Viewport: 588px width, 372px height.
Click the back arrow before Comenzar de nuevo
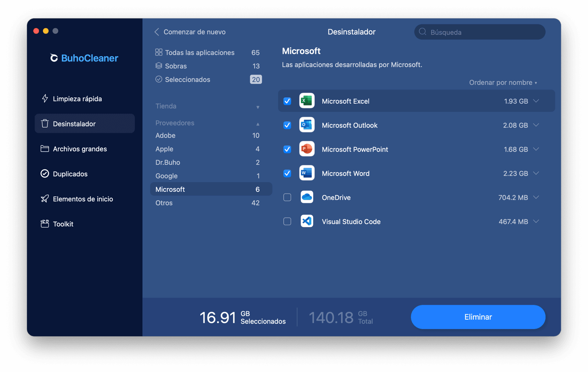coord(157,32)
